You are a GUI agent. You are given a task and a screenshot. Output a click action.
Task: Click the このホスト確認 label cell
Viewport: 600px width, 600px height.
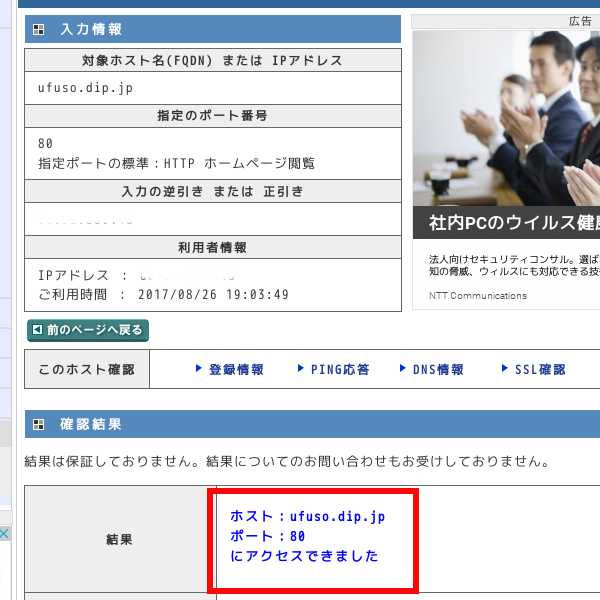tap(86, 370)
